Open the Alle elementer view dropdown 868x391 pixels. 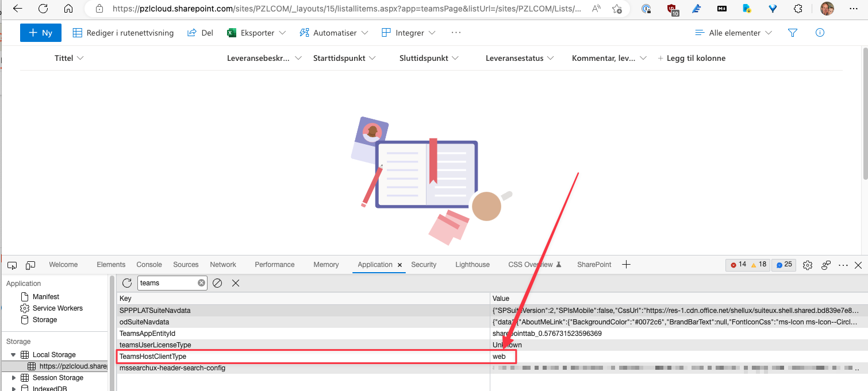(733, 33)
